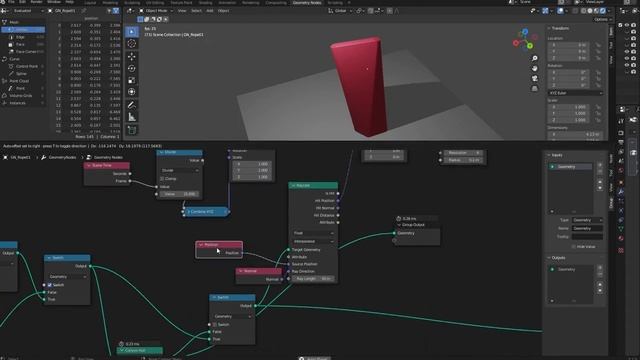Viewport: 640px width, 360px height.
Task: Click the Raycast node header
Action: coord(313,185)
